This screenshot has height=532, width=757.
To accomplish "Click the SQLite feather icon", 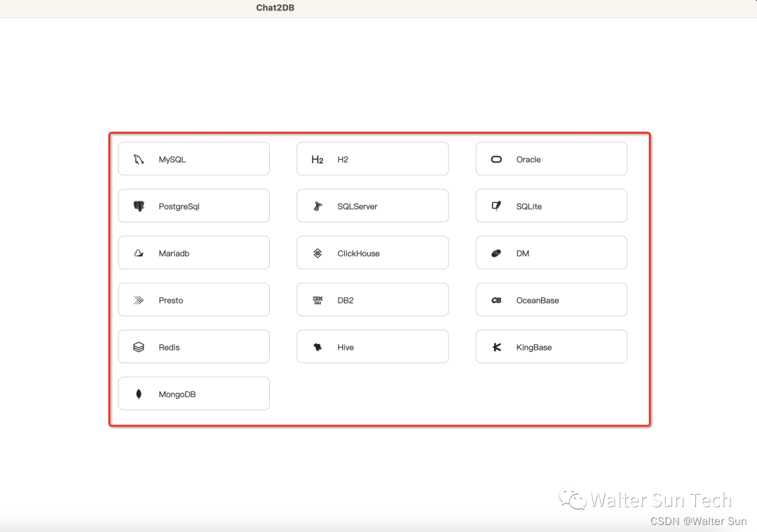I will [x=496, y=206].
